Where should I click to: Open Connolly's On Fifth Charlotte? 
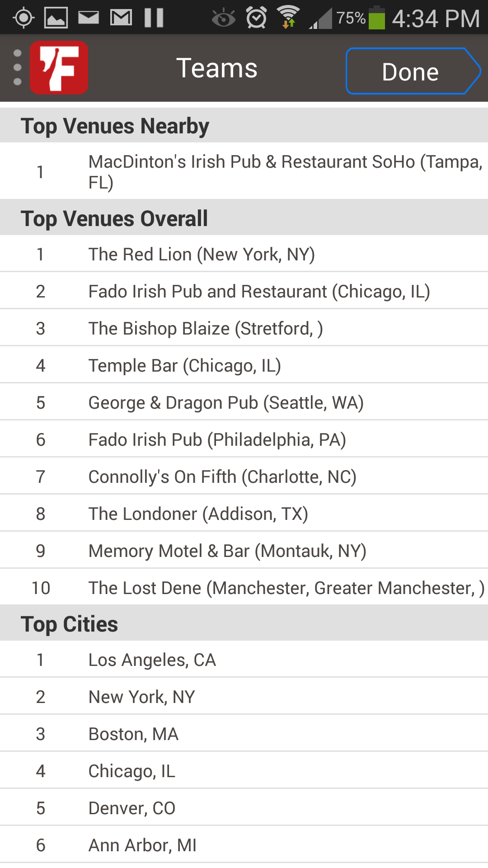tap(222, 477)
